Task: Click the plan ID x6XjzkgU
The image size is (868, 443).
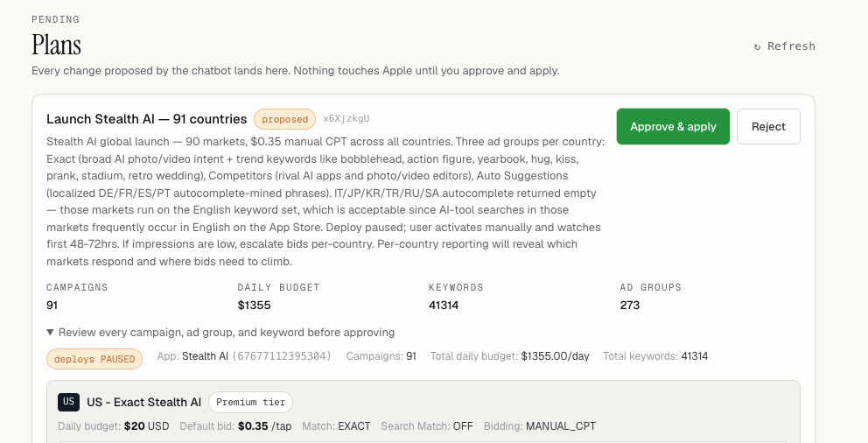Action: (346, 118)
